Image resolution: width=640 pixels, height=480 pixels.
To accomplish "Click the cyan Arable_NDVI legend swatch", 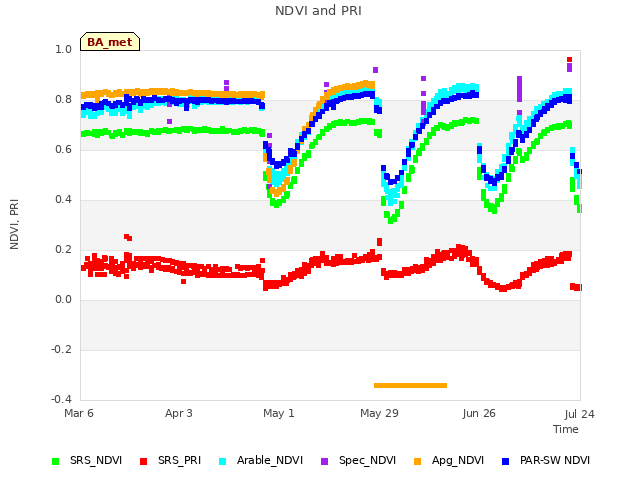I will tap(222, 461).
